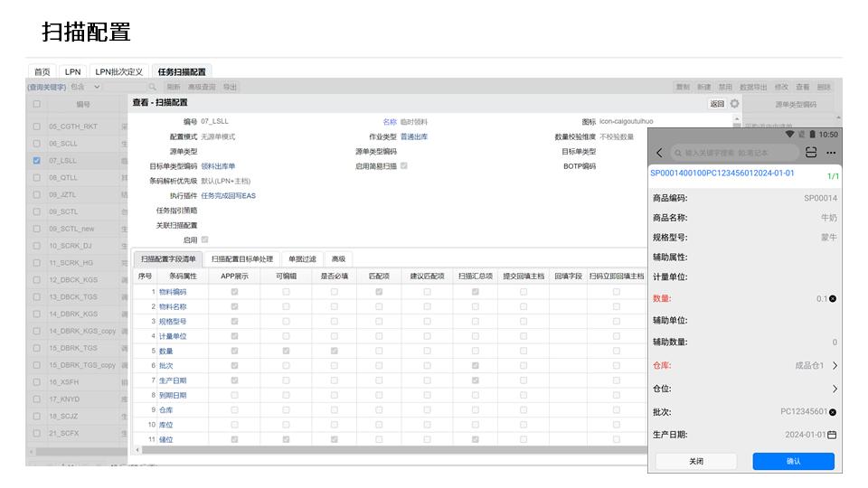Toggle 匹配项 checkbox for 物料编码 row

pyautogui.click(x=379, y=292)
